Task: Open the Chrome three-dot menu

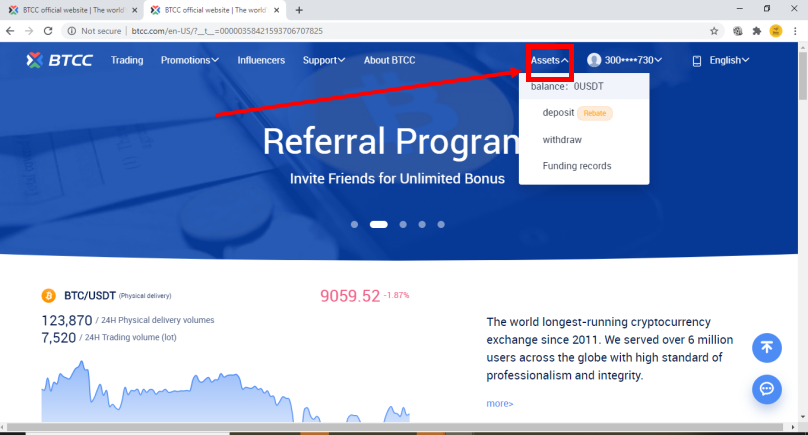Action: point(795,31)
